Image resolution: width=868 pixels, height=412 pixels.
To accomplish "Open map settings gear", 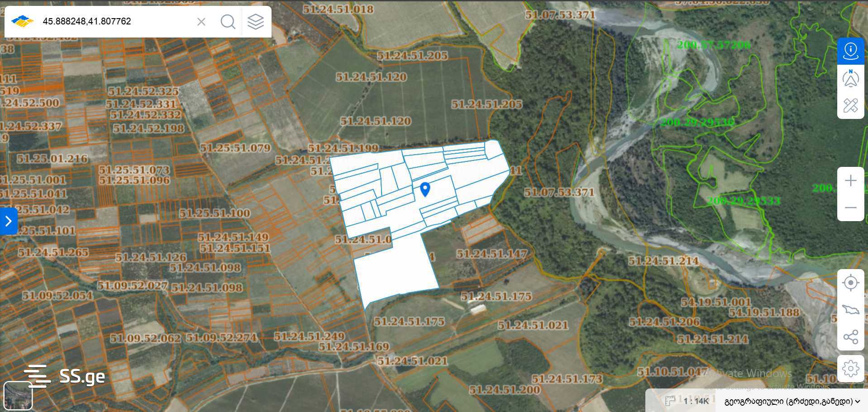I will click(850, 369).
